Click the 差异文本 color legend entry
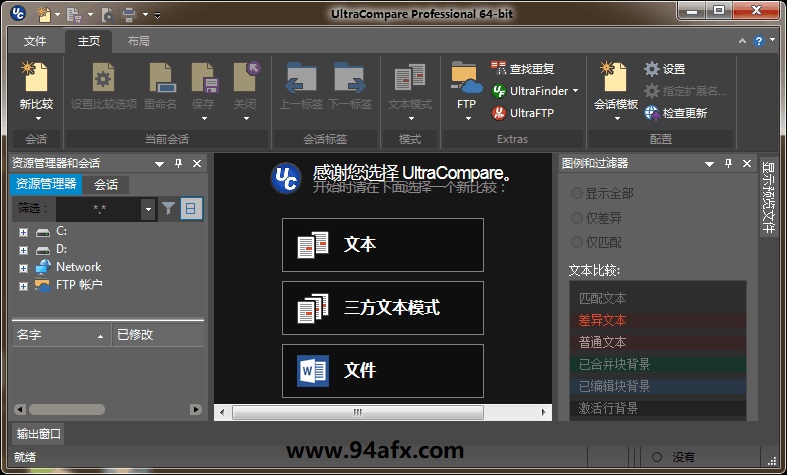This screenshot has height=475, width=787. [658, 320]
